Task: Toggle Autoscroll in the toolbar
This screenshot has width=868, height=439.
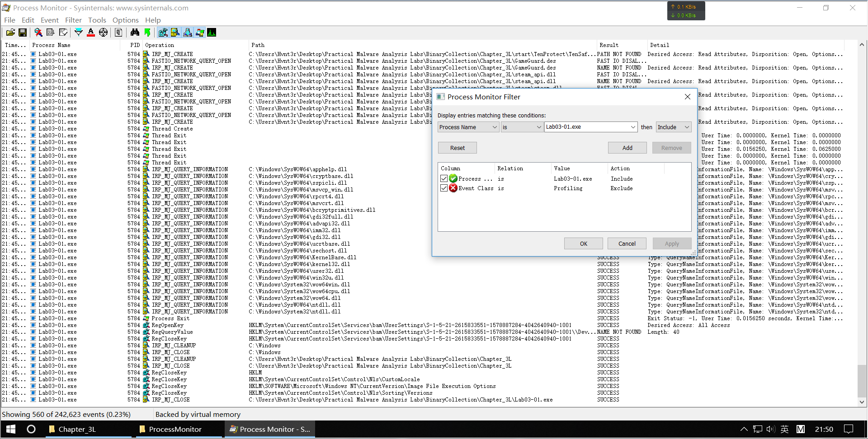Action: (x=51, y=33)
